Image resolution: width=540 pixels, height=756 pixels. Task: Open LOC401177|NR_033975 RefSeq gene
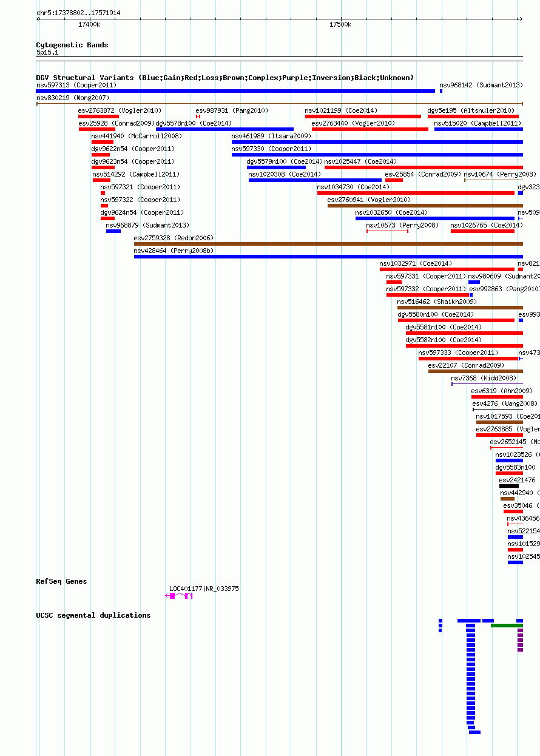pos(180,596)
